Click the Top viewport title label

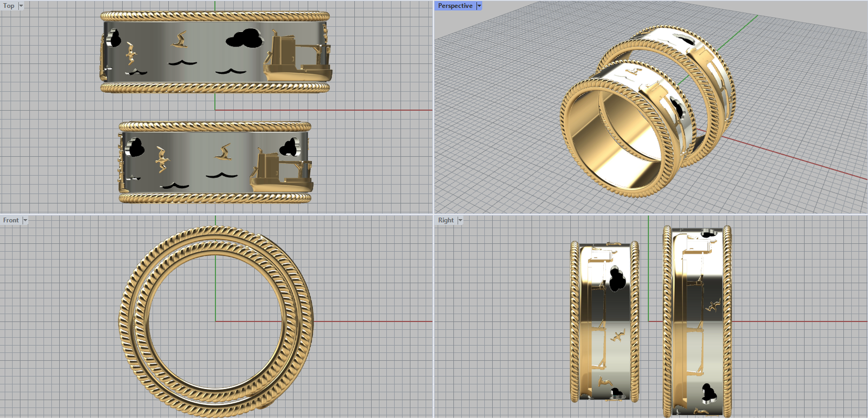[9, 6]
